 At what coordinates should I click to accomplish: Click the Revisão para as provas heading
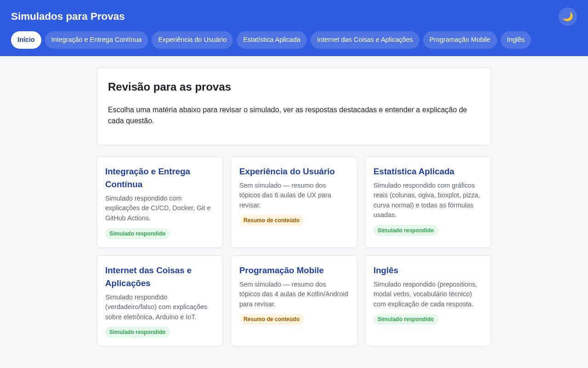tap(170, 87)
